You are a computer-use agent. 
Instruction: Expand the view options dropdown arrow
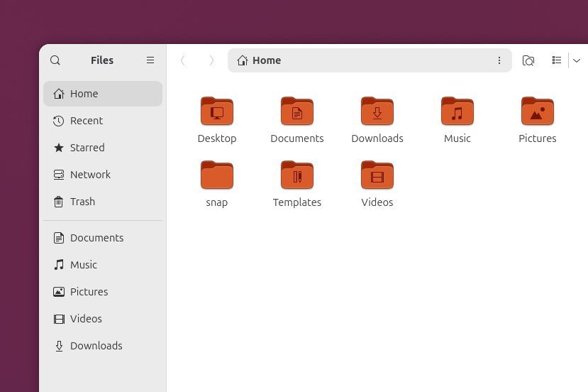[x=577, y=60]
